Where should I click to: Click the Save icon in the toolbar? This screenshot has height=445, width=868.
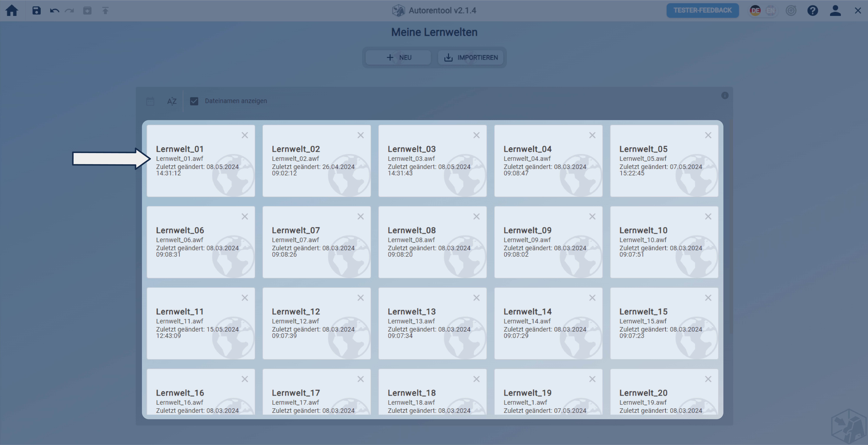[36, 10]
